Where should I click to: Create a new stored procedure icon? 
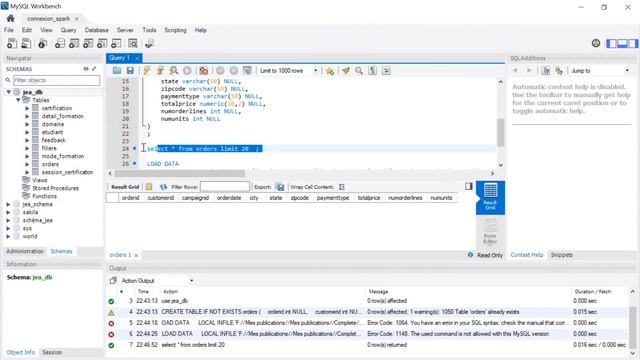coord(102,43)
